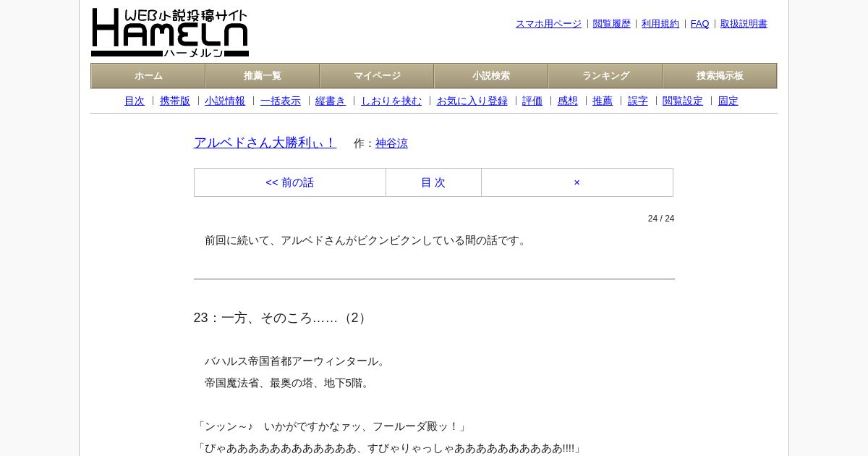Follow the スマホ用ページ link
Image resolution: width=868 pixels, height=456 pixels.
pyautogui.click(x=548, y=24)
